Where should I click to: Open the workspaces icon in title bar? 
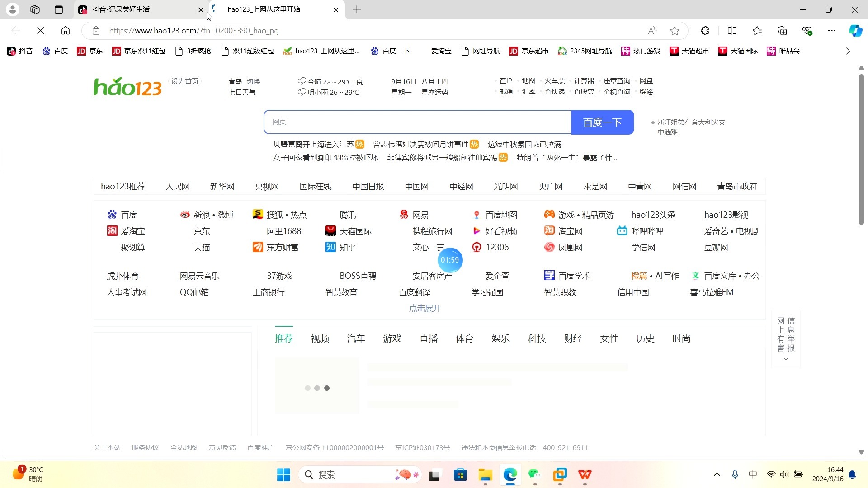pyautogui.click(x=35, y=9)
